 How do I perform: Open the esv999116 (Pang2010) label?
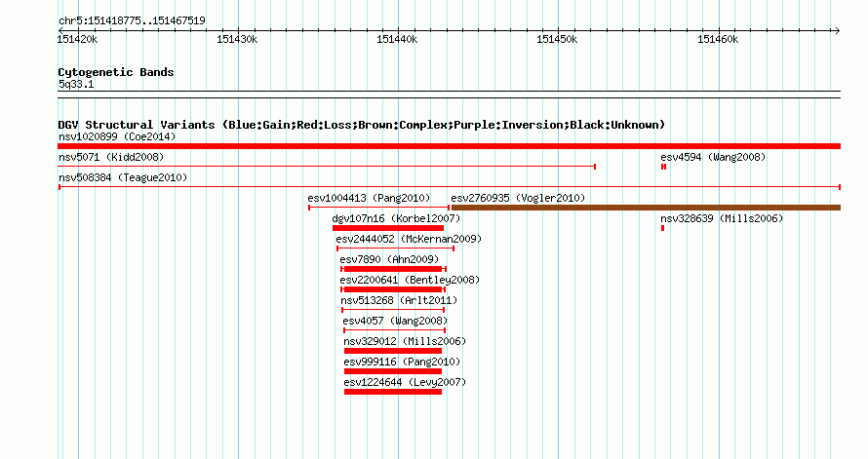pyautogui.click(x=402, y=362)
